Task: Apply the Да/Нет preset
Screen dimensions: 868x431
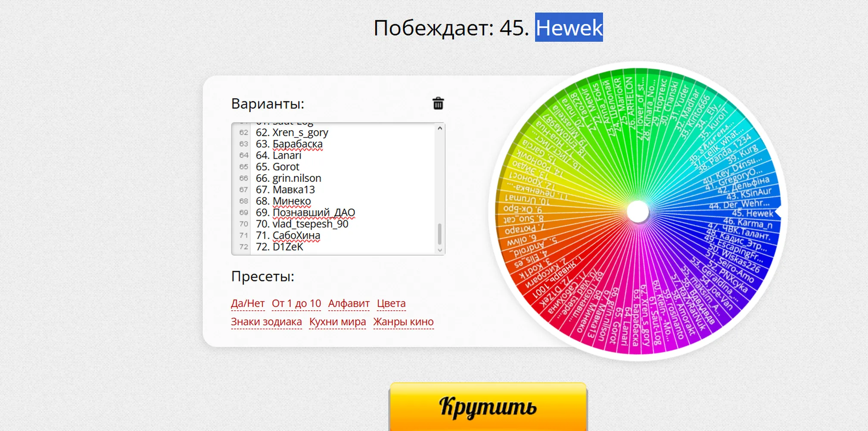Action: (248, 303)
